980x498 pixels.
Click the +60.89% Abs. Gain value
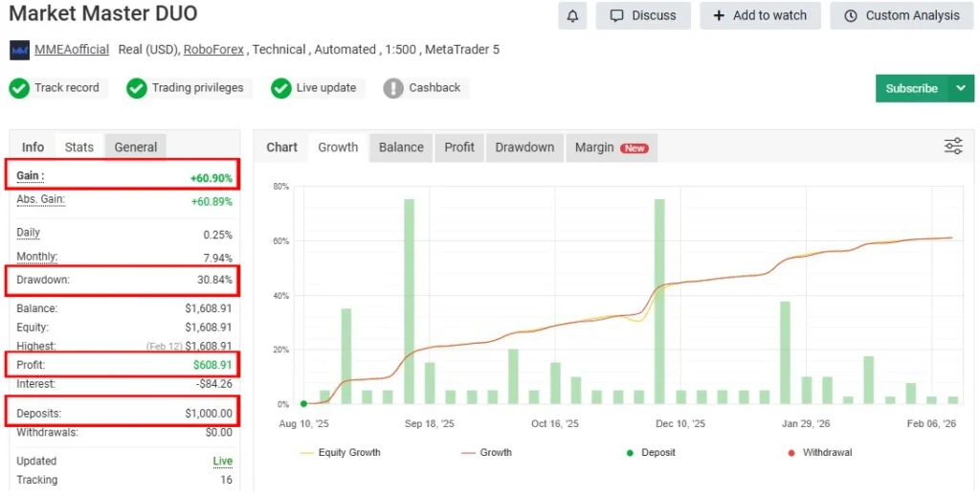(212, 201)
